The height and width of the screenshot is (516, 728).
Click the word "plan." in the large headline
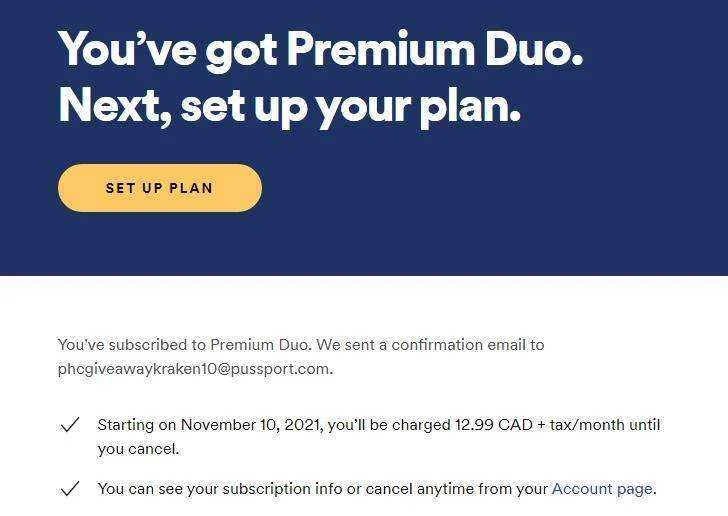pos(470,107)
